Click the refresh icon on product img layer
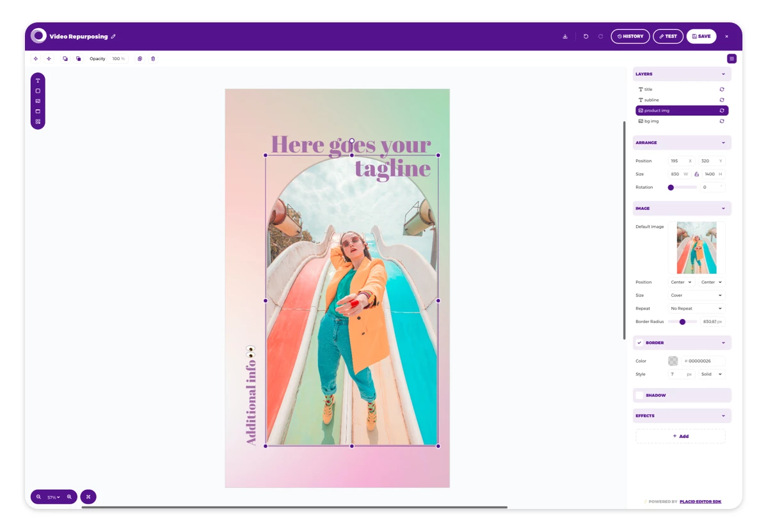 (722, 111)
